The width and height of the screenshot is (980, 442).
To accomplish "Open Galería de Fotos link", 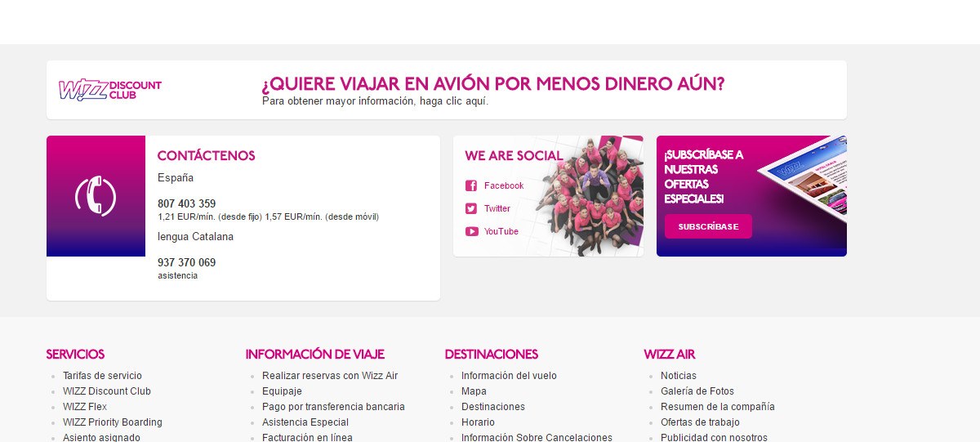I will [x=697, y=391].
